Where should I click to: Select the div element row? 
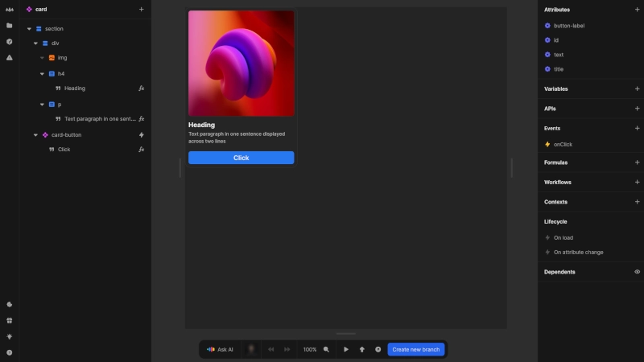(85, 43)
